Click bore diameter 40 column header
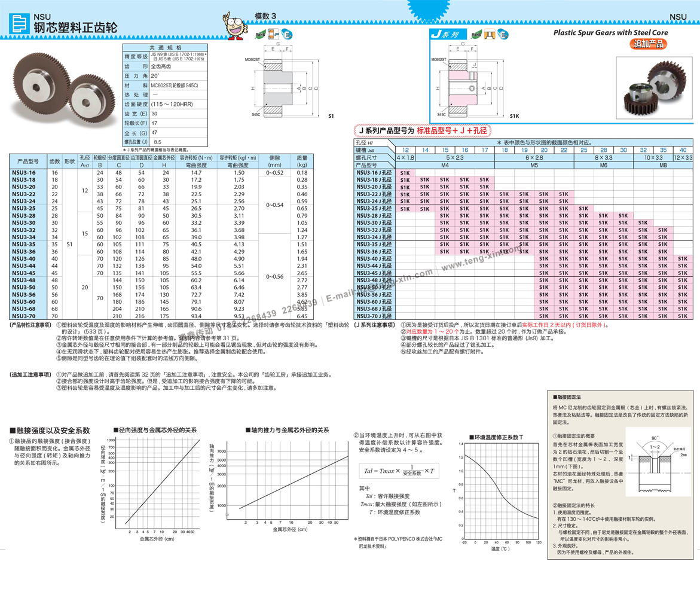The width and height of the screenshot is (700, 598). tap(683, 150)
